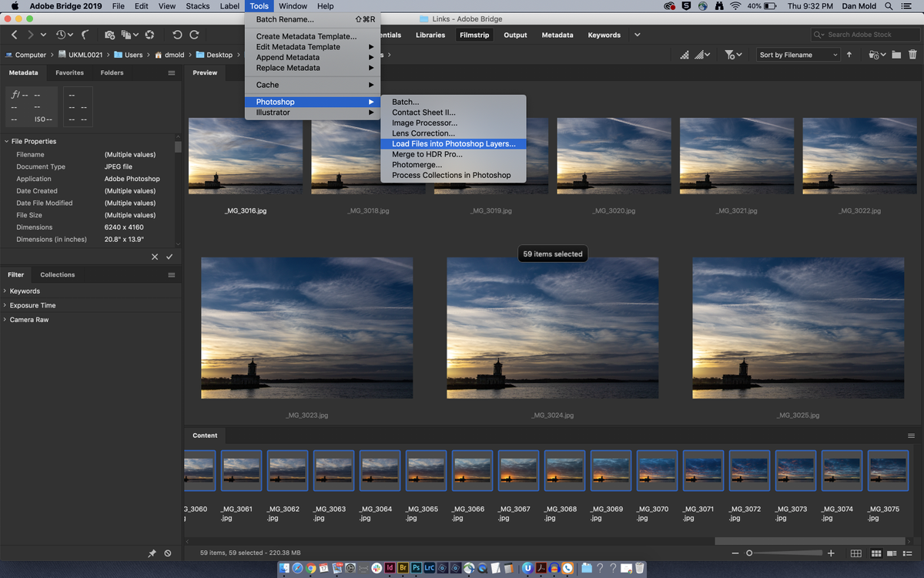The height and width of the screenshot is (578, 924).
Task: Enable the grid view layout
Action: (x=876, y=553)
